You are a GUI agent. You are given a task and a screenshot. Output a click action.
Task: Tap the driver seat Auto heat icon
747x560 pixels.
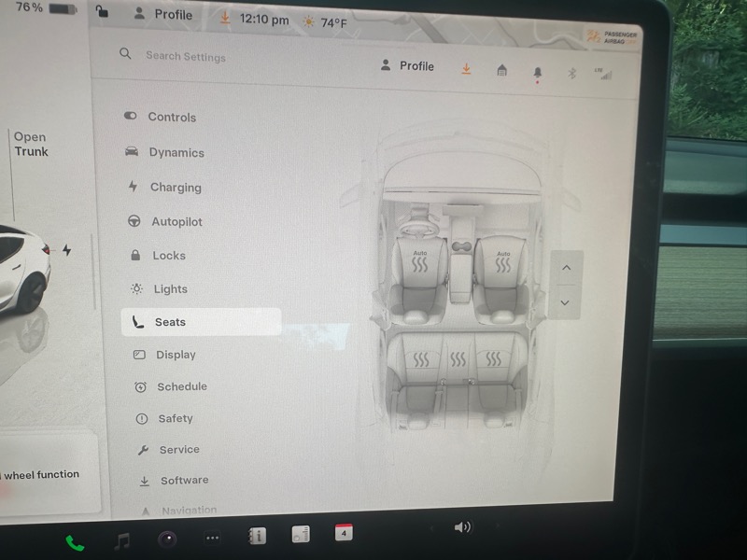click(420, 262)
